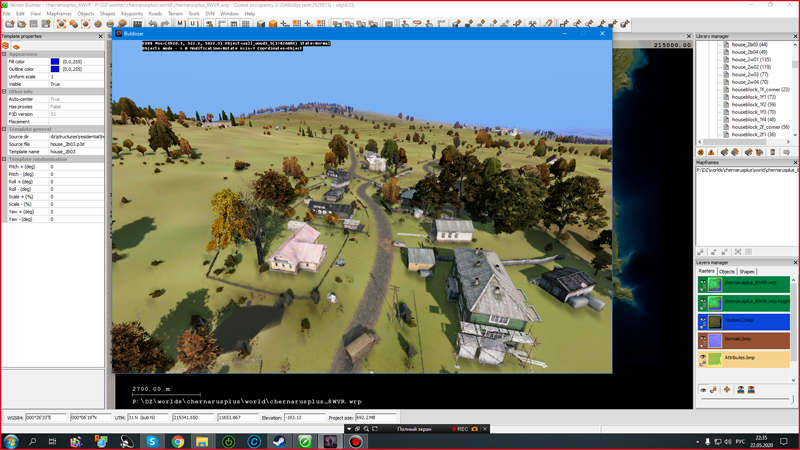Click the Project size field
800x450 pixels.
[375, 417]
